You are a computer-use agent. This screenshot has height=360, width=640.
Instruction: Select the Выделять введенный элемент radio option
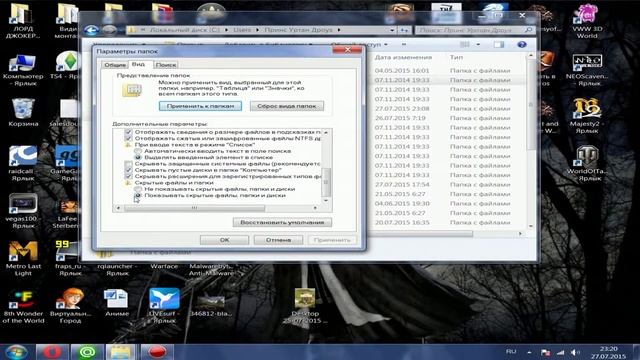point(138,157)
